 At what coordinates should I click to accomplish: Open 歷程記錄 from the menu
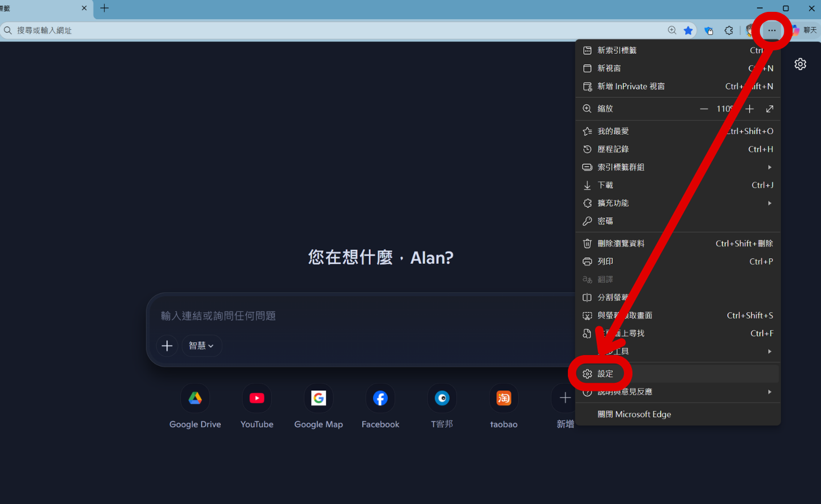coord(614,149)
